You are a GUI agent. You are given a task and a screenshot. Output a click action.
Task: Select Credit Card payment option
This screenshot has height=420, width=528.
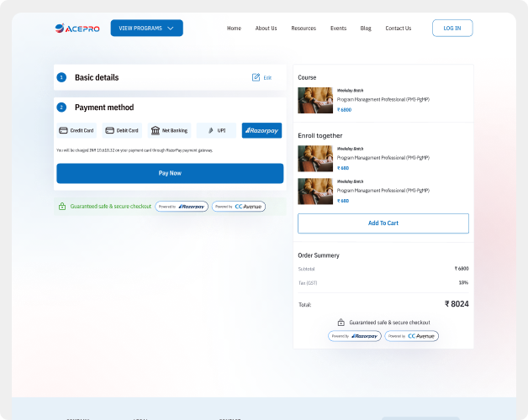[x=76, y=131]
